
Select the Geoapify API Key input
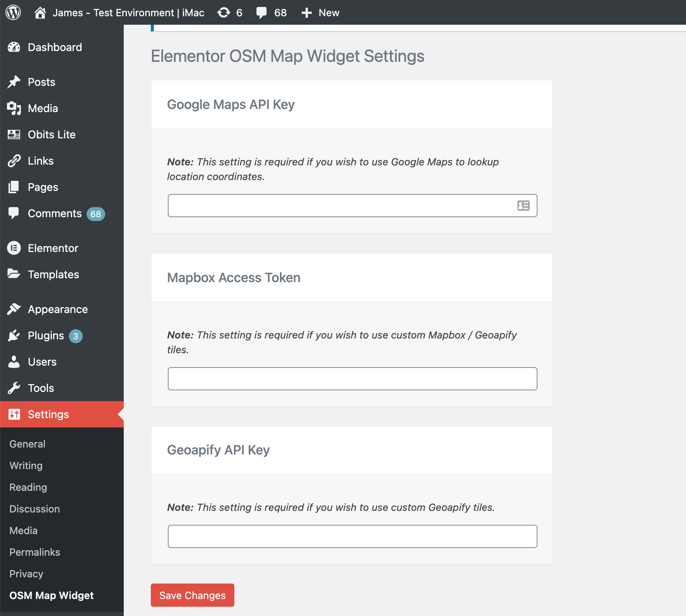(352, 536)
